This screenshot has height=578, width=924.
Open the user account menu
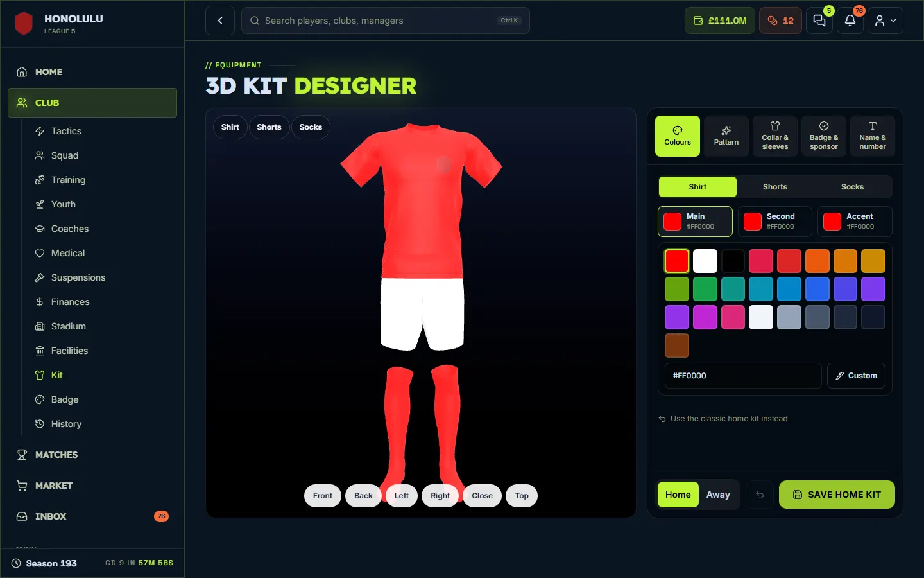886,21
